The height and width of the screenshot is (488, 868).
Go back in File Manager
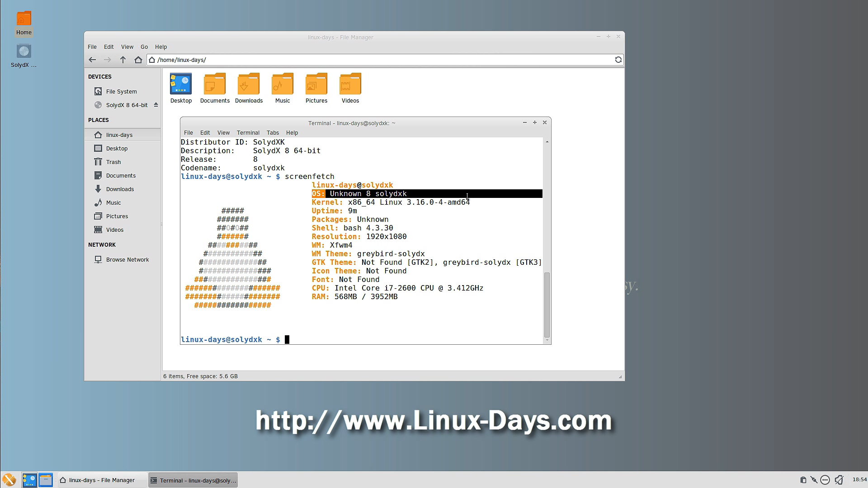(92, 60)
